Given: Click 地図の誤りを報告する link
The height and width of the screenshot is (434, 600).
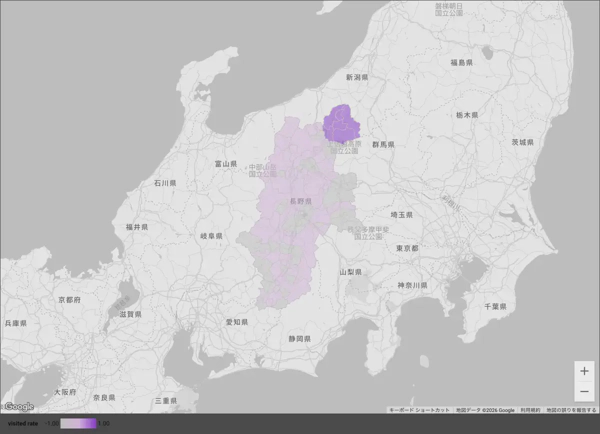Looking at the screenshot, I should tap(571, 410).
